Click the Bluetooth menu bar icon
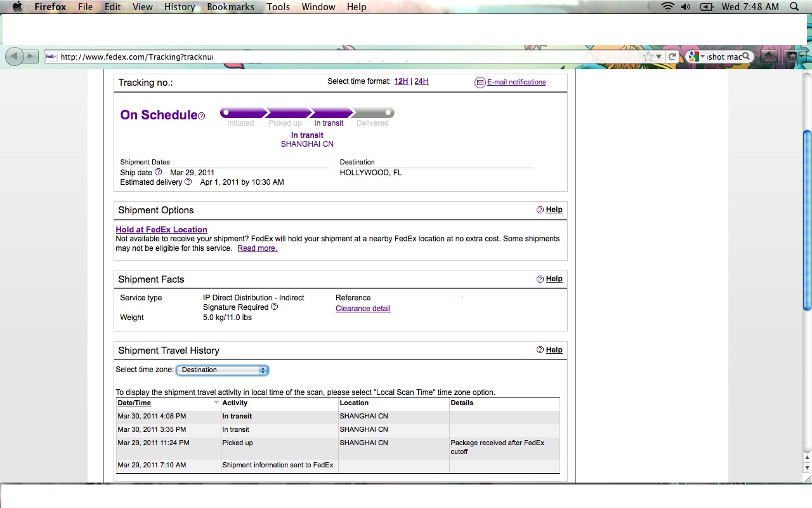The image size is (812, 508). tap(649, 7)
